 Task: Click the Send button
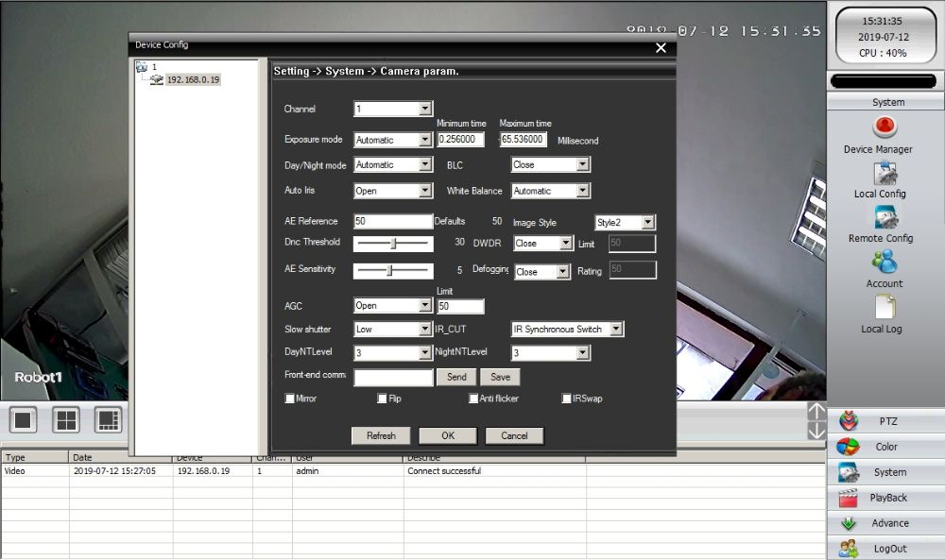456,377
